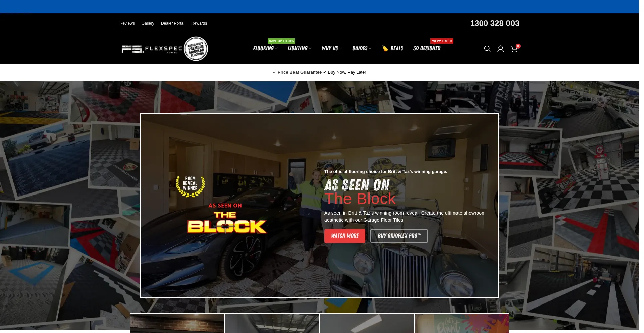Screen dimensions: 644x333
Task: Open the Reviews link
Action: [x=127, y=23]
